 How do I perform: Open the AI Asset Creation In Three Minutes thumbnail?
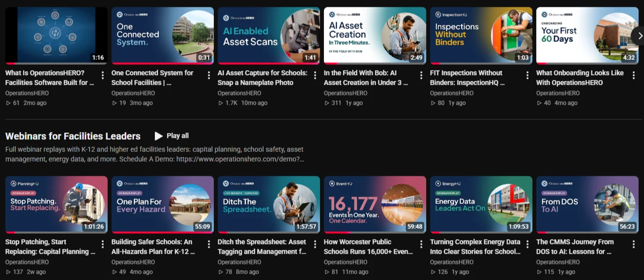pos(375,36)
